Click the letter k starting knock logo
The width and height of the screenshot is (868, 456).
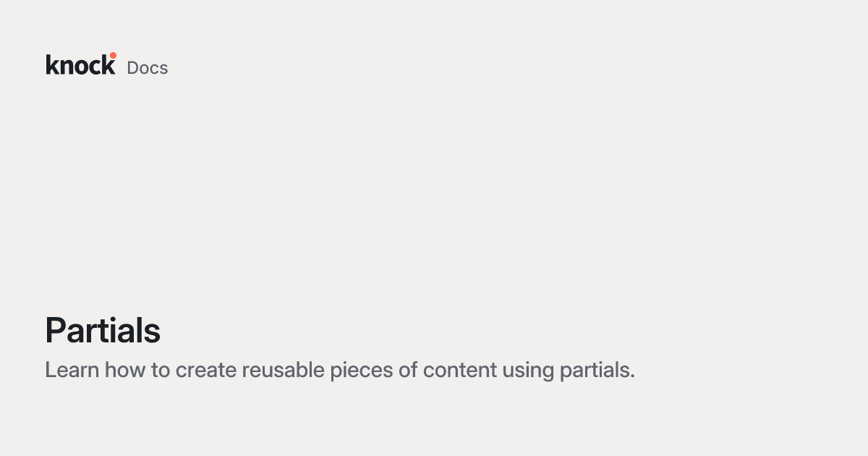[x=51, y=64]
